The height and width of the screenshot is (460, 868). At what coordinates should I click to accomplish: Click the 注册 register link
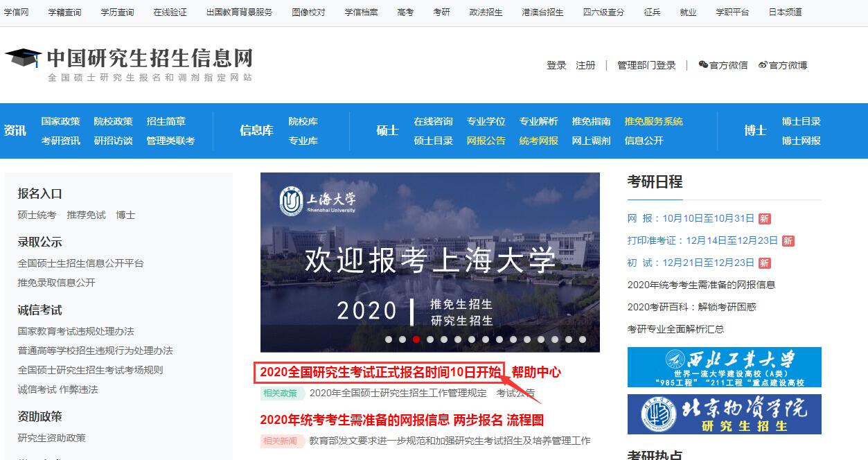tap(585, 65)
